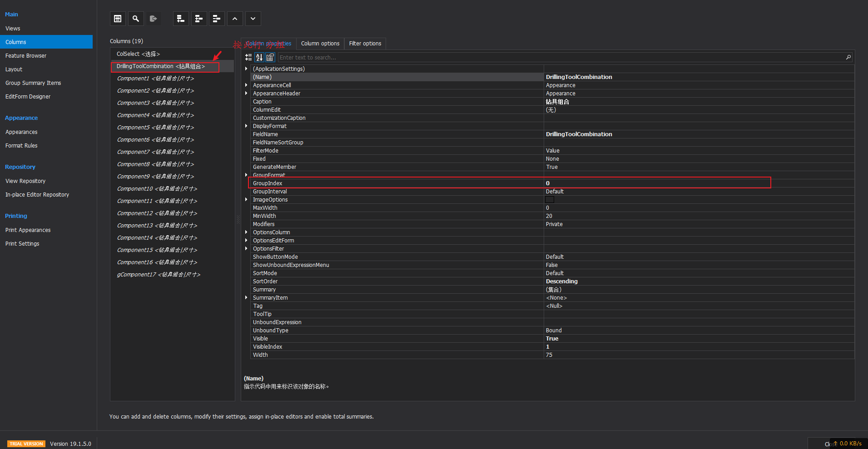Sort properties alphabetically with A-Z icon
Viewport: 868px width, 449px height.
click(259, 57)
